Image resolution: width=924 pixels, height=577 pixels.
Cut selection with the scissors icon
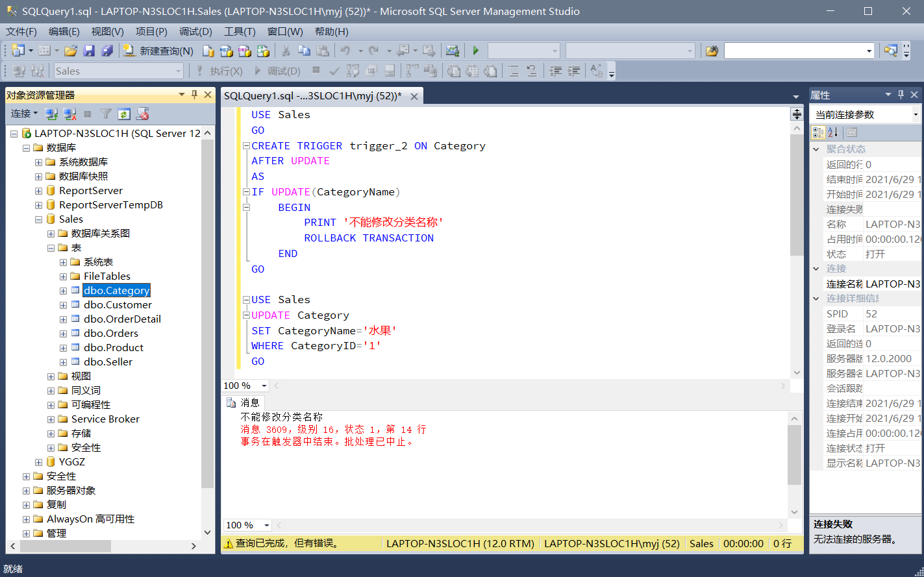click(x=285, y=51)
